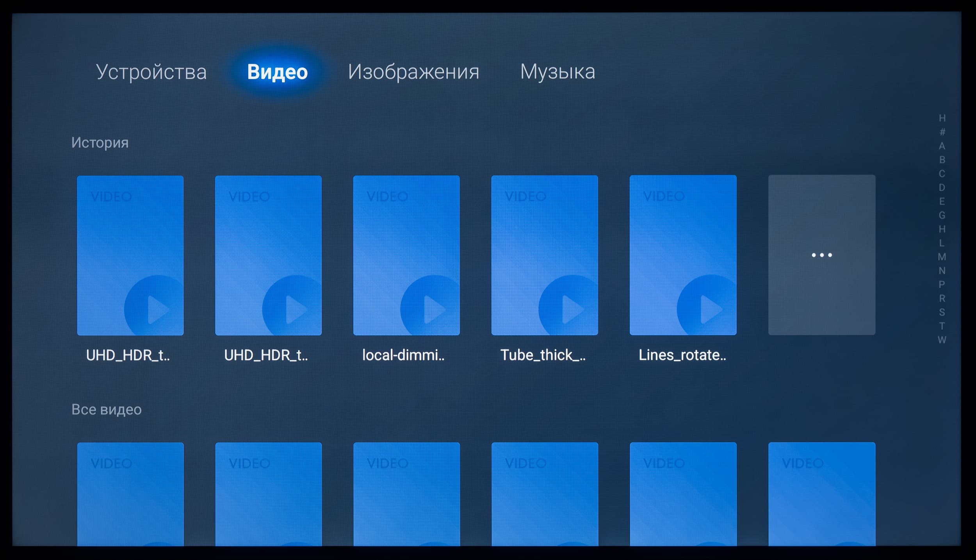Viewport: 976px width, 560px height.
Task: Jump to letter S in alphabet index
Action: point(942,312)
